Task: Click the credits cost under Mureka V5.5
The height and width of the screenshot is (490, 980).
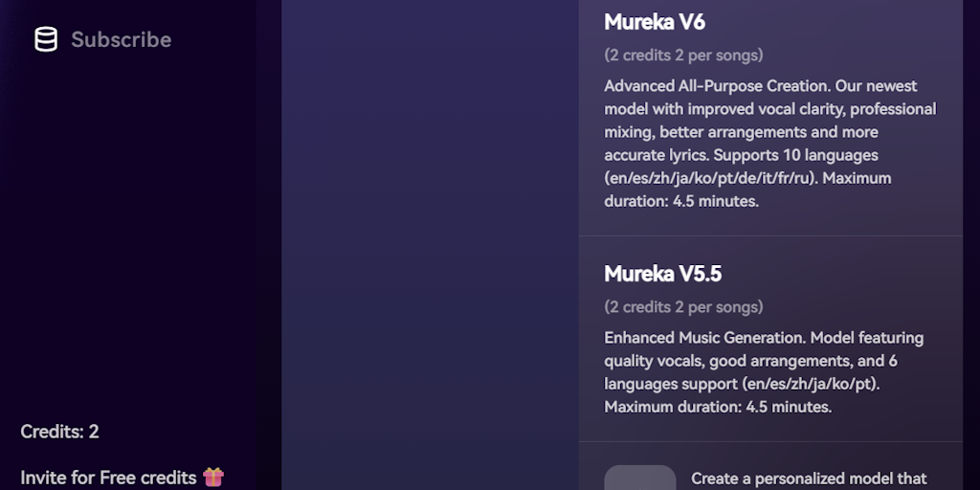Action: pos(683,307)
